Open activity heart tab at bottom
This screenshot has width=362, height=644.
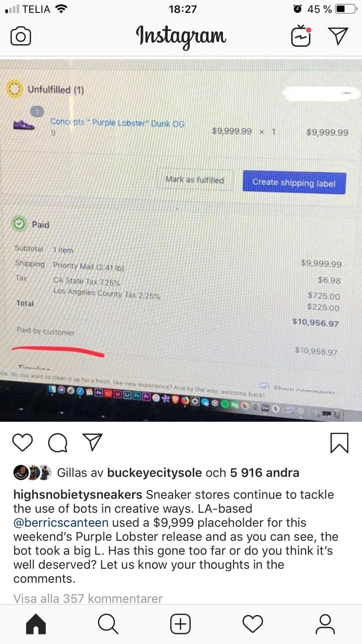[253, 624]
